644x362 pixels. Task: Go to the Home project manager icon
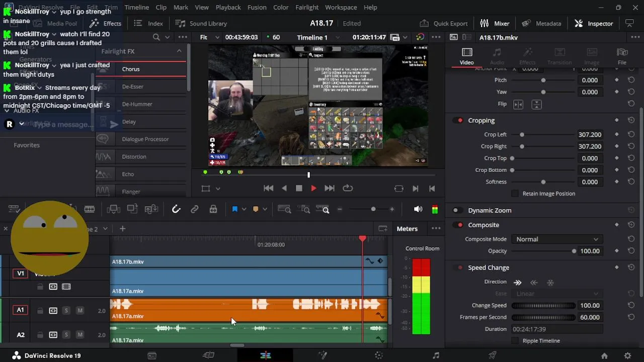pyautogui.click(x=604, y=355)
